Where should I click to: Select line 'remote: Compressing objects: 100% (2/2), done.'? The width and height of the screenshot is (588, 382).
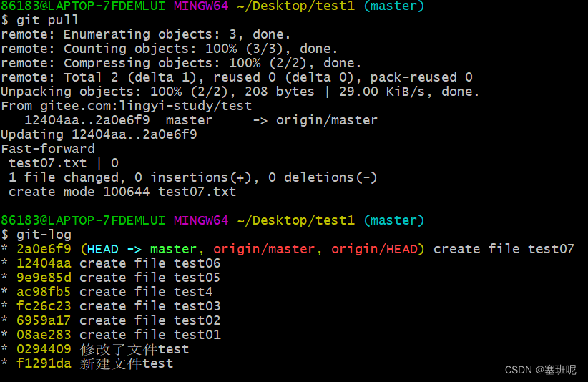[x=181, y=63]
